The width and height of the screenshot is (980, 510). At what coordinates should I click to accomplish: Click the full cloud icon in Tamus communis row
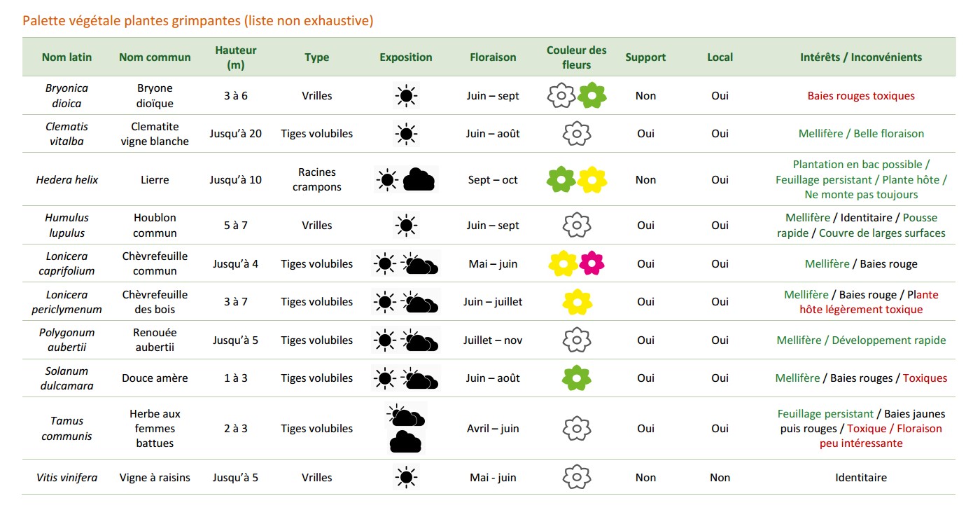[405, 441]
